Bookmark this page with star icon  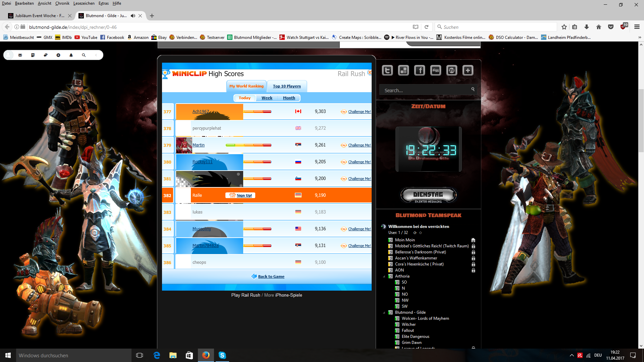point(564,27)
